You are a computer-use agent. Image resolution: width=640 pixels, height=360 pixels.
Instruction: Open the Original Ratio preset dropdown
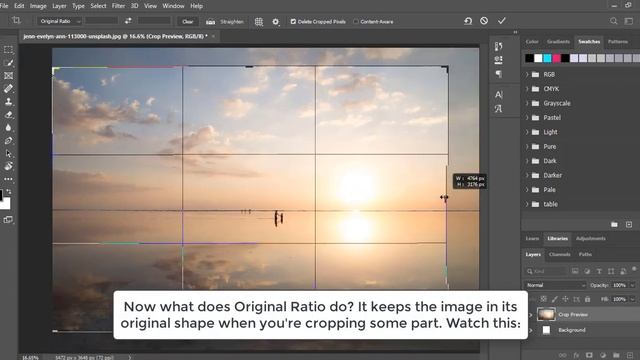point(60,21)
